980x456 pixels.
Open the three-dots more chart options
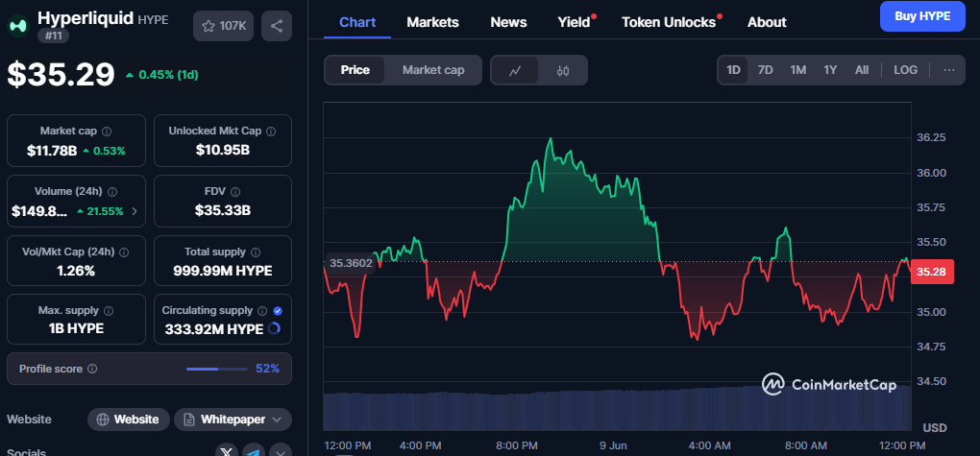(x=948, y=70)
